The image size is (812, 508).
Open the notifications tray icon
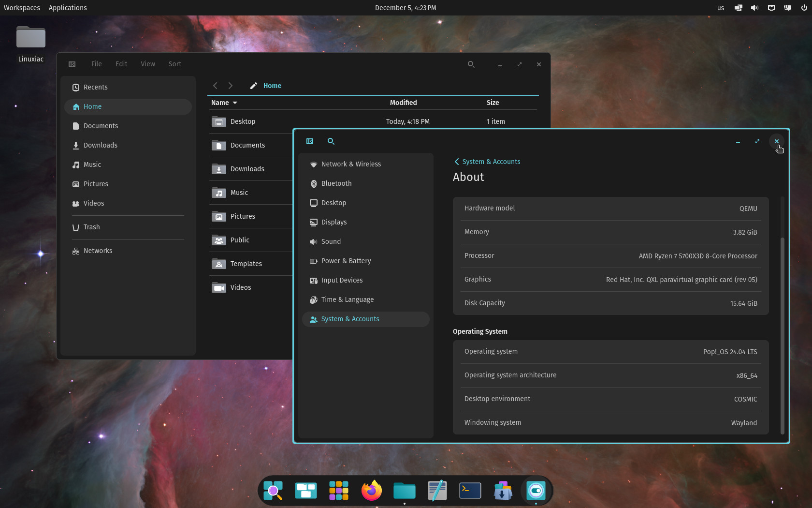(x=787, y=8)
